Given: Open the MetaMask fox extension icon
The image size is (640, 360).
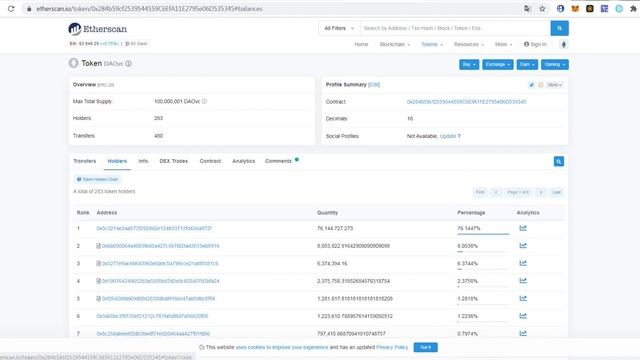Looking at the screenshot, I should coord(575,9).
